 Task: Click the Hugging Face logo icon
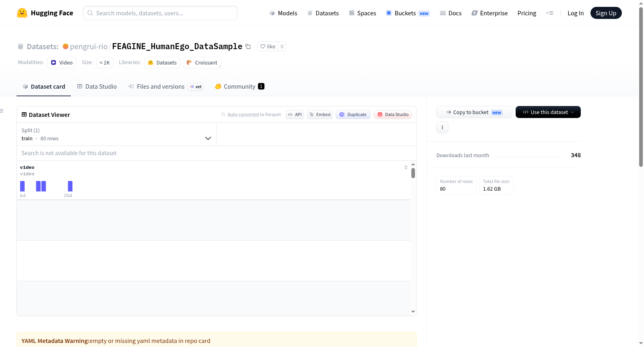[22, 13]
